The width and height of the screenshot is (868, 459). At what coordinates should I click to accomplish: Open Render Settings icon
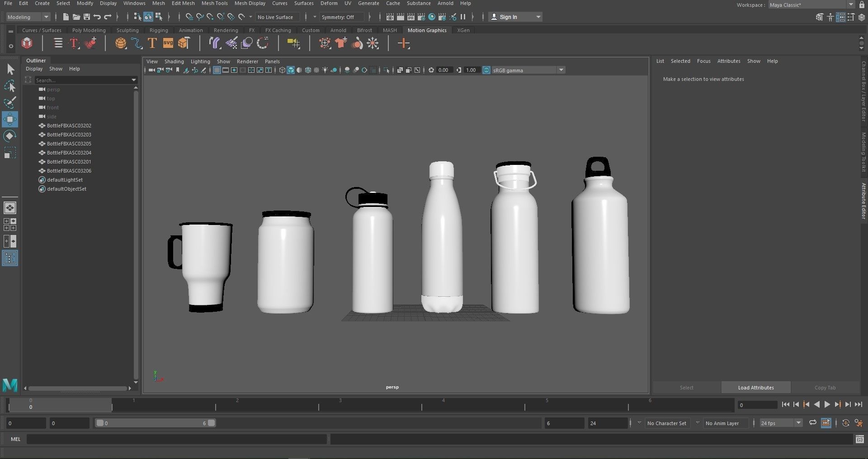(421, 17)
